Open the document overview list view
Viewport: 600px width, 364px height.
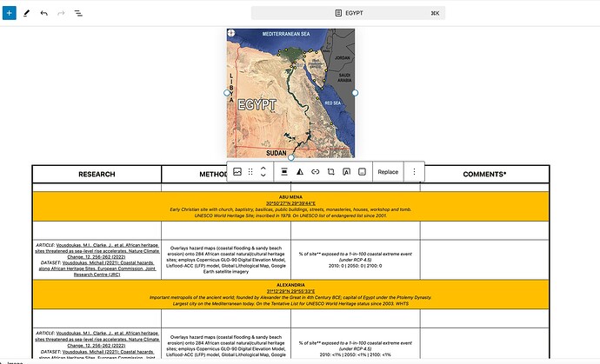tap(78, 13)
